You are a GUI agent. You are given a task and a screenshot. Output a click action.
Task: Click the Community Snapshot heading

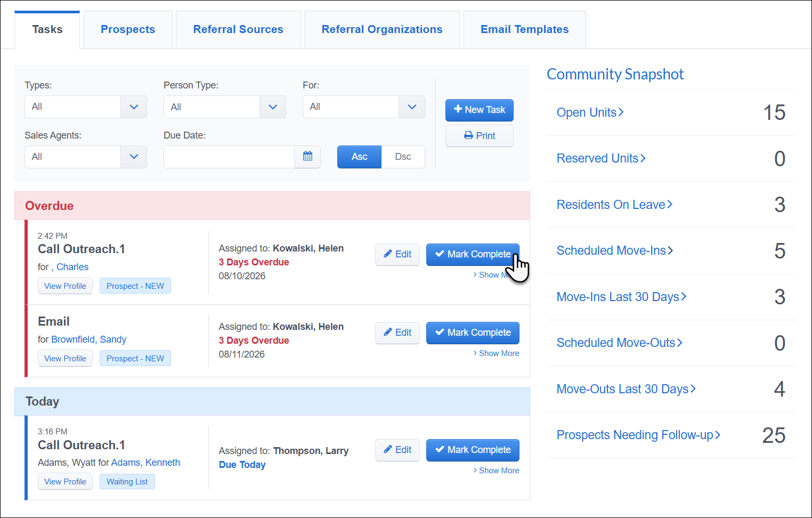point(615,74)
